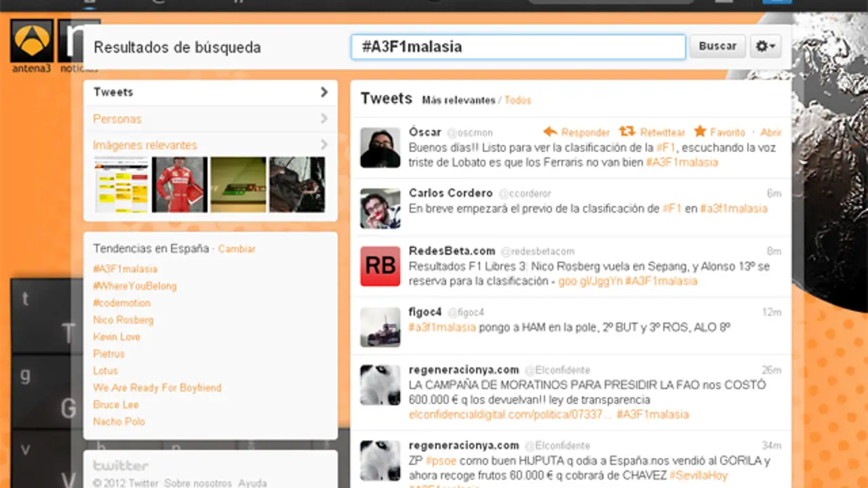
Task: Click the 6m timestamp on Carlos Cordero's tweet
Action: (x=774, y=194)
